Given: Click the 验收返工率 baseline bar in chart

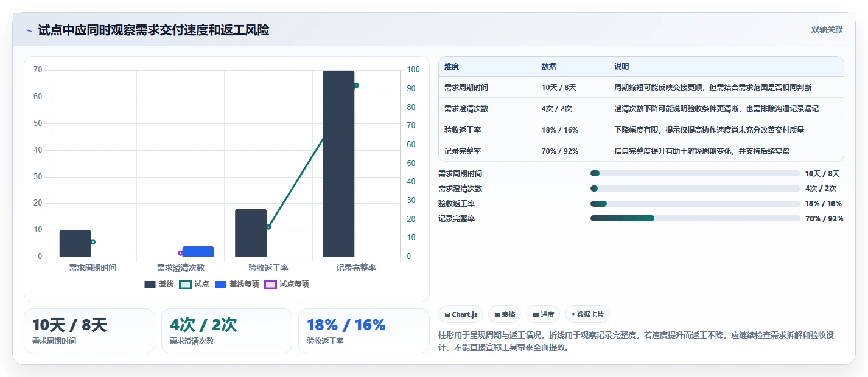Looking at the screenshot, I should (251, 233).
